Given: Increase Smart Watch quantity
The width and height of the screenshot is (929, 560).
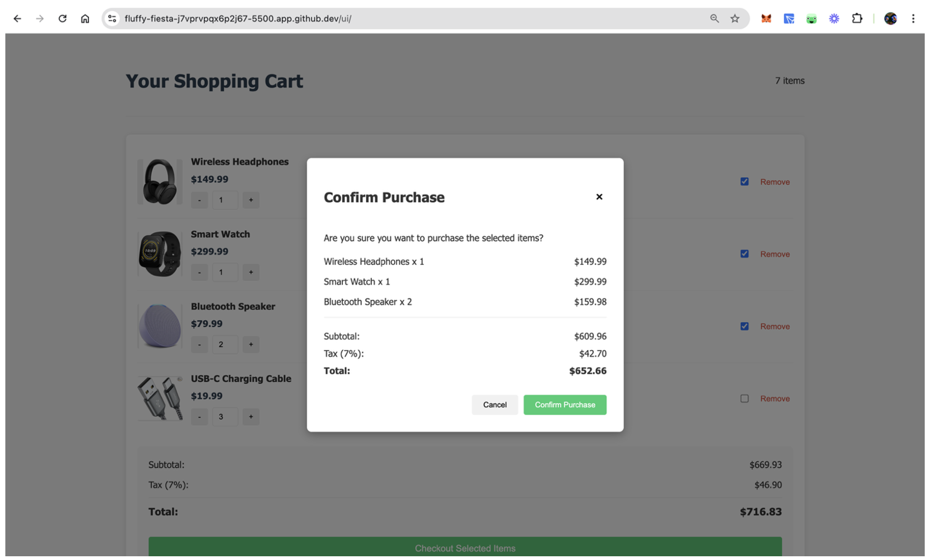Looking at the screenshot, I should 251,273.
